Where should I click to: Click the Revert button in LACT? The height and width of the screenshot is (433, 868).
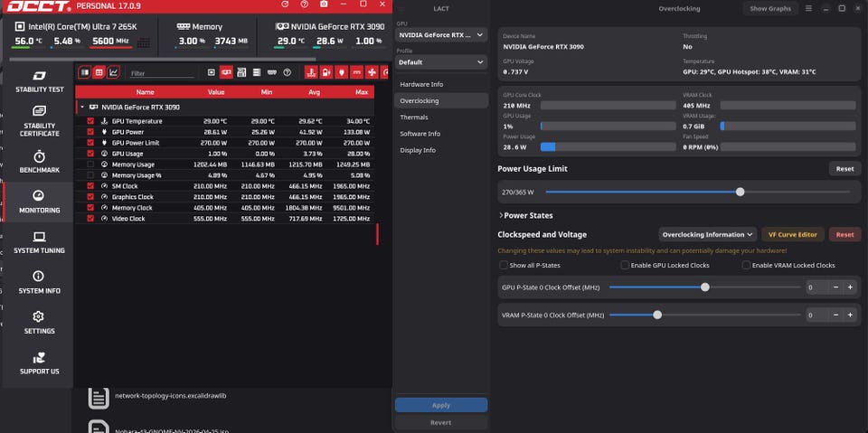[x=441, y=422]
